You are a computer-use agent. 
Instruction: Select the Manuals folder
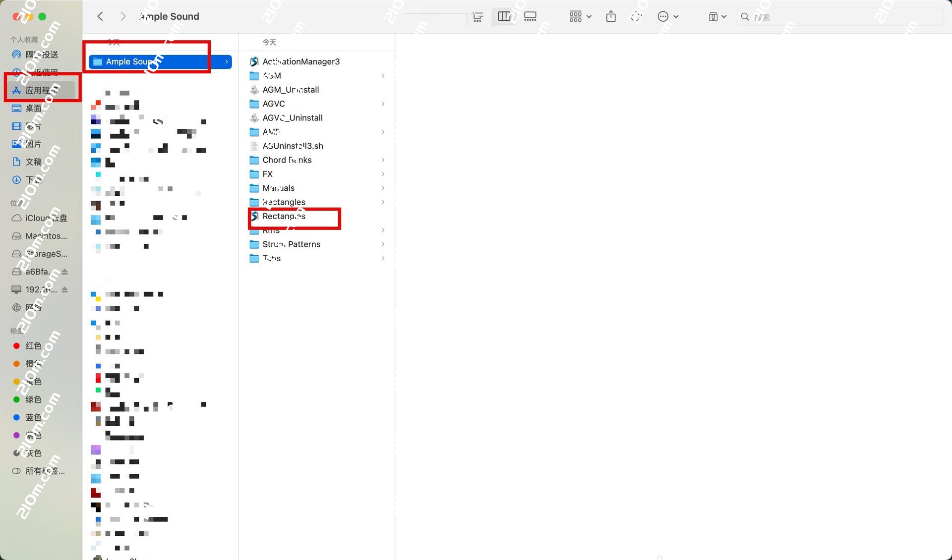317,188
